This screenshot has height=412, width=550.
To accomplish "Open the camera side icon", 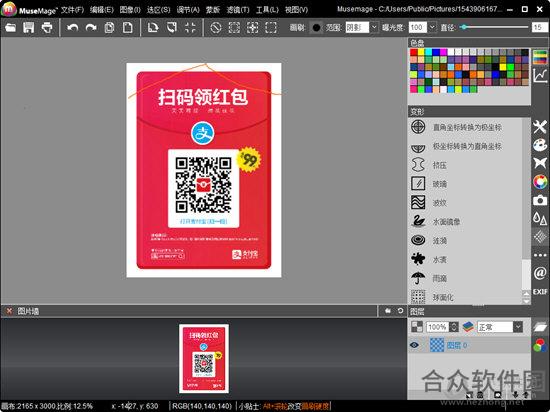I will [x=540, y=200].
